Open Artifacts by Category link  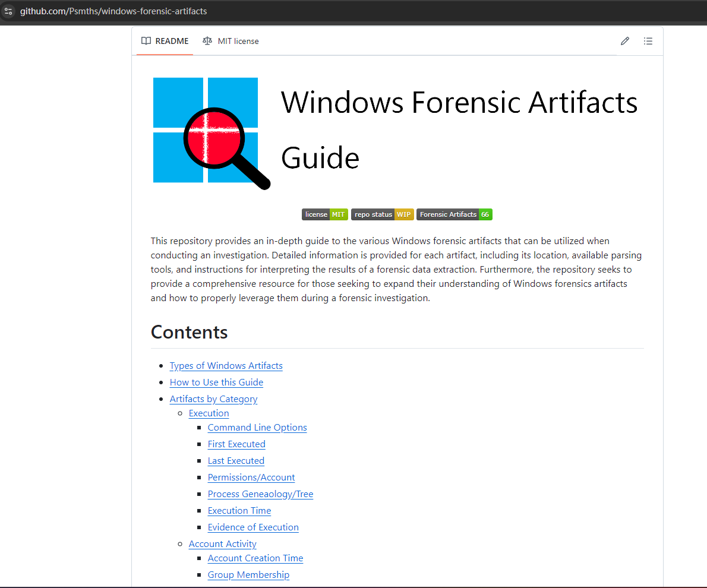pyautogui.click(x=213, y=399)
